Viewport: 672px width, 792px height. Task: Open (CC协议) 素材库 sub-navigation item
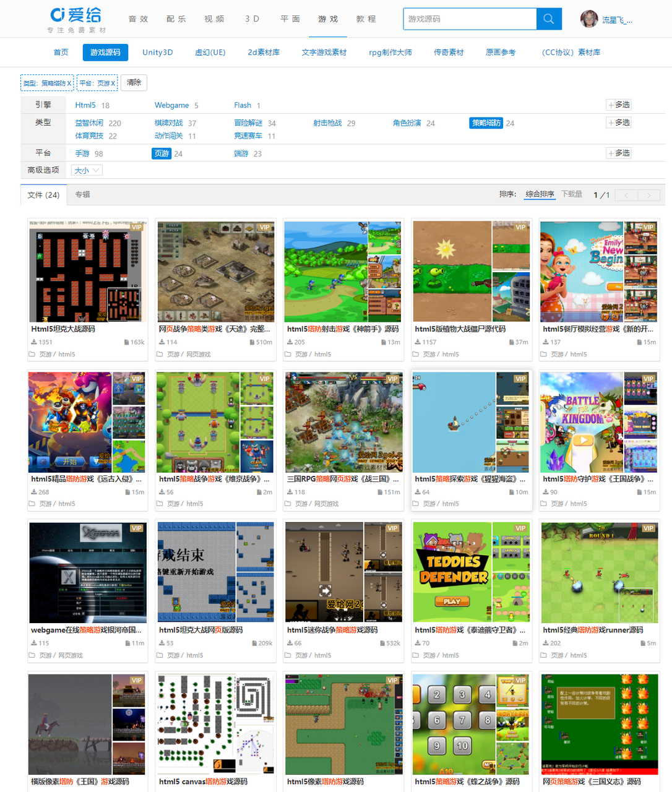571,53
